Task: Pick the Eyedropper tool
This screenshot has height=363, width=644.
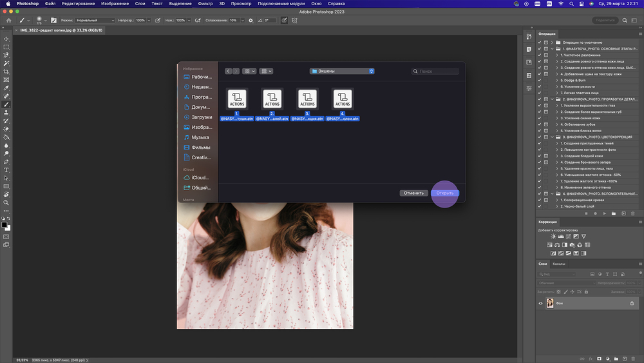Action: 6,88
